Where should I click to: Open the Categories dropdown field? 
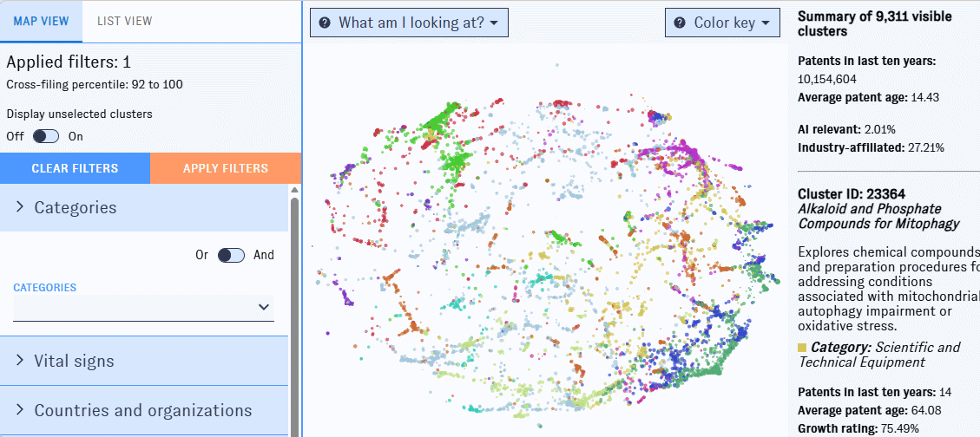pos(143,307)
